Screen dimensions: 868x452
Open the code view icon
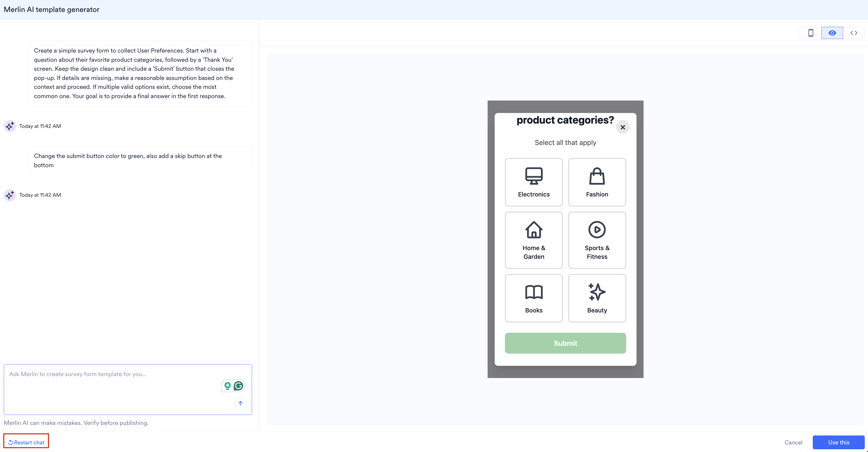click(853, 33)
